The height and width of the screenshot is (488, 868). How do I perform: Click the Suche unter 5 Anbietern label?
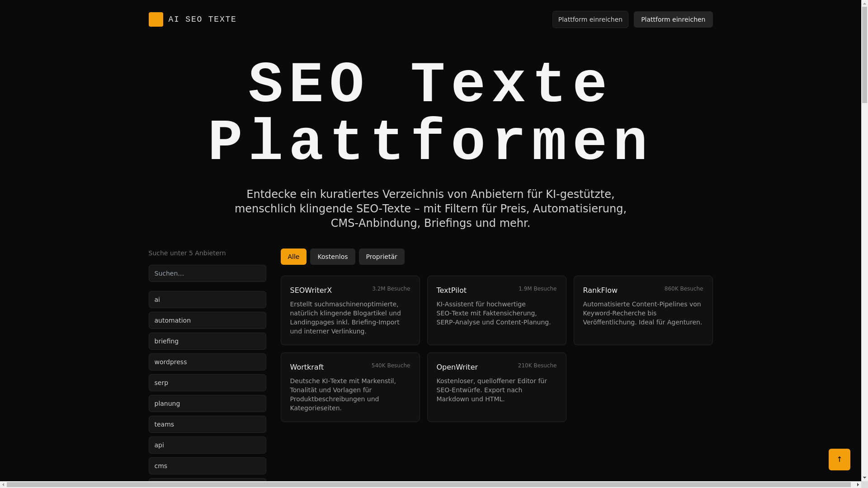[187, 253]
